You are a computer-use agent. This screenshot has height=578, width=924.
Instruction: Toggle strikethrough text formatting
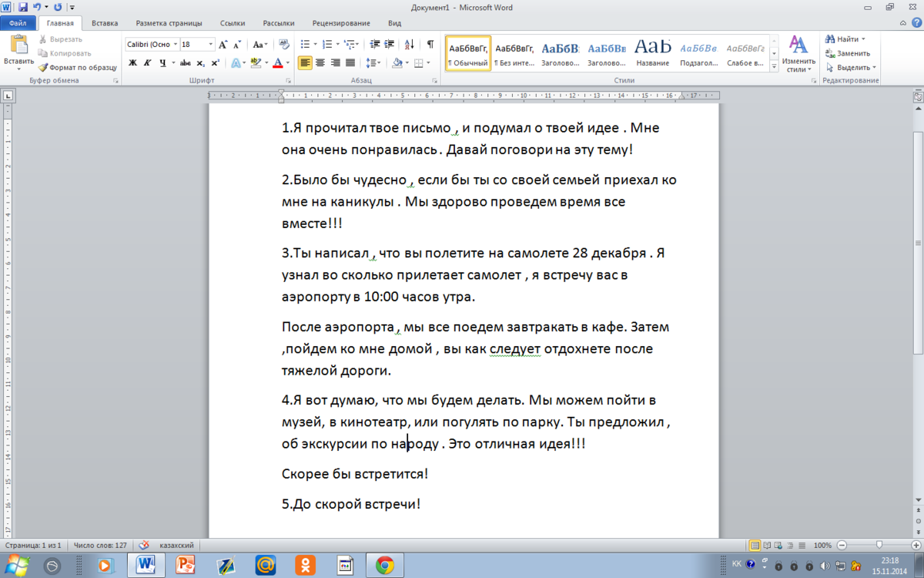(x=184, y=63)
